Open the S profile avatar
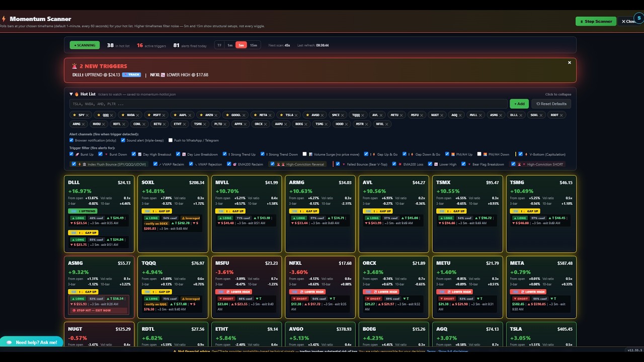 pyautogui.click(x=637, y=18)
